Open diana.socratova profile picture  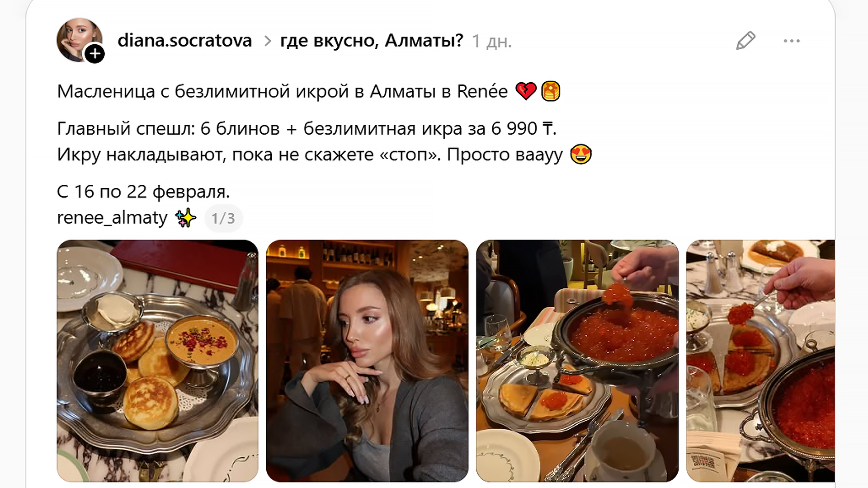click(x=79, y=40)
